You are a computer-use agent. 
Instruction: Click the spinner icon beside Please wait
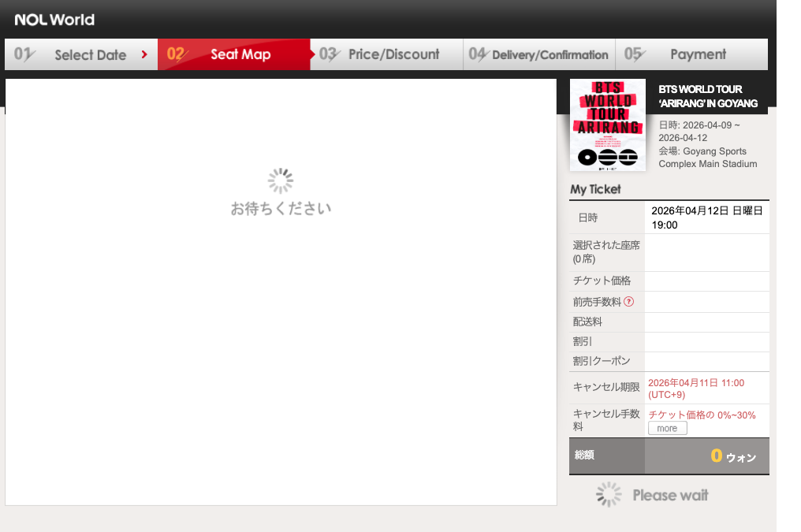coord(609,495)
